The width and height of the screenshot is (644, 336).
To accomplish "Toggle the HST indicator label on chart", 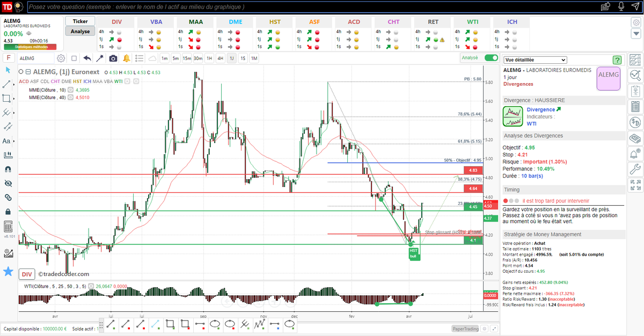I will (77, 81).
